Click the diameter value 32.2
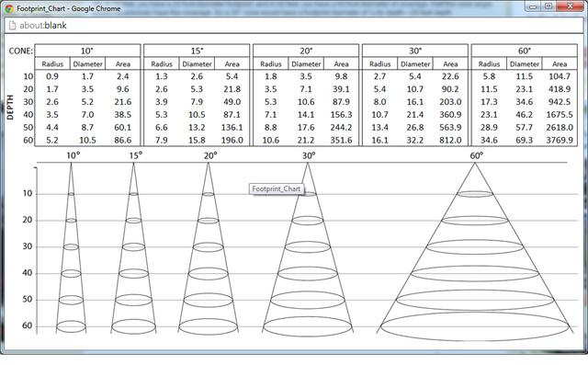Viewport: 588px width, 365px height. click(x=415, y=141)
